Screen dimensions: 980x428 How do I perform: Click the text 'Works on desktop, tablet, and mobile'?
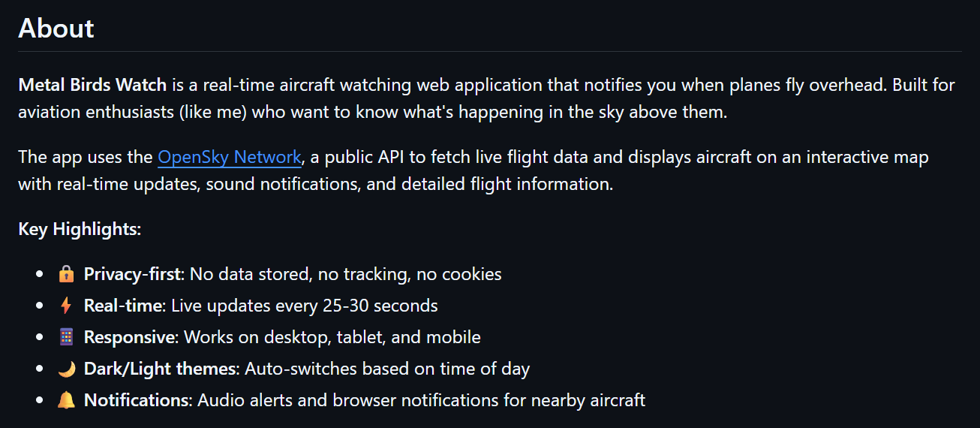332,338
